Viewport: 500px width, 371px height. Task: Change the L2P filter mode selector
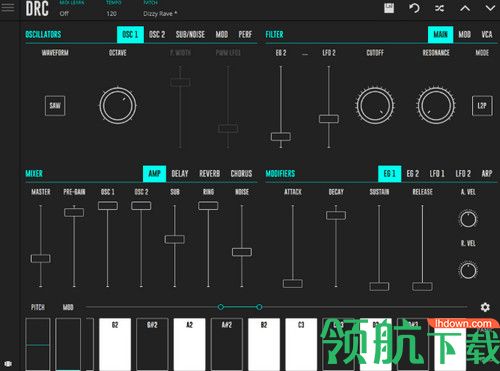tap(482, 106)
